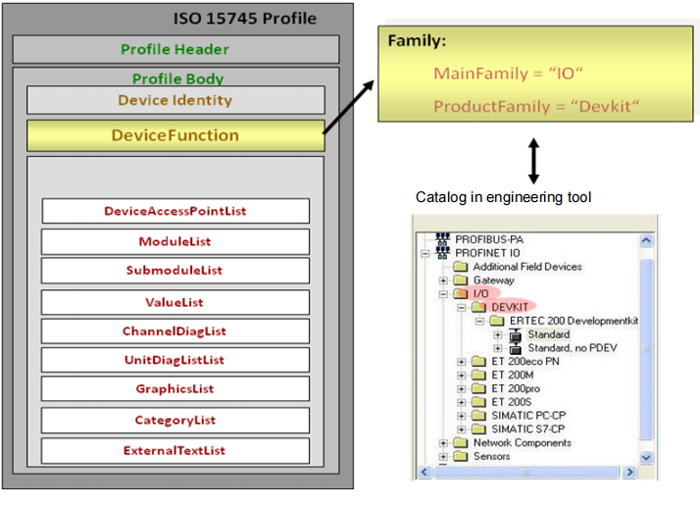Select the Standard device module icon
The width and height of the screenshot is (700, 507).
click(516, 334)
